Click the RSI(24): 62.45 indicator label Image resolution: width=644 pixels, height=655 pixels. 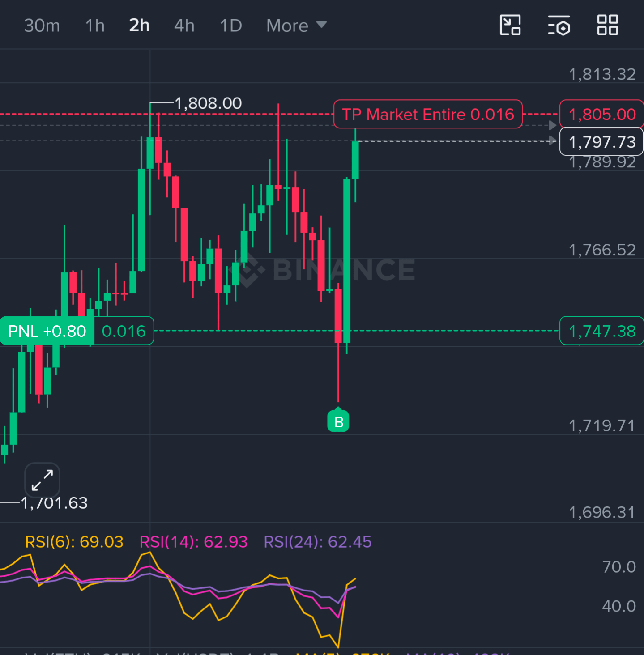tap(318, 542)
